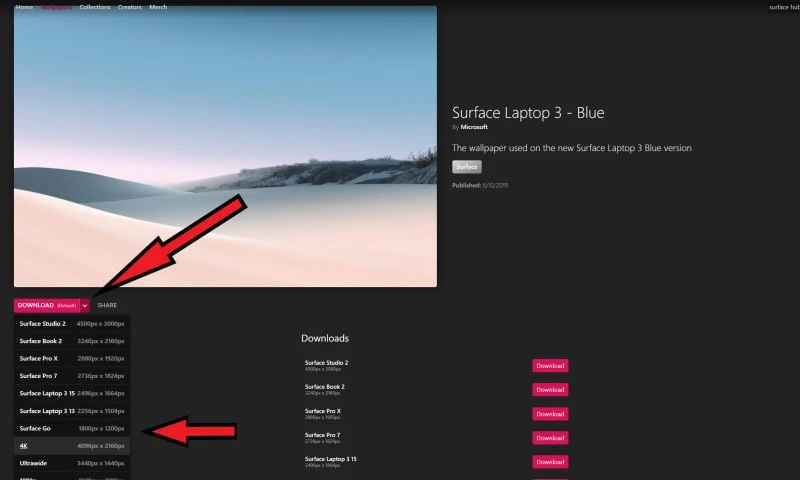Viewport: 800px width, 480px height.
Task: Select the Surface Pro 7 resolution entry
Action: tap(72, 375)
